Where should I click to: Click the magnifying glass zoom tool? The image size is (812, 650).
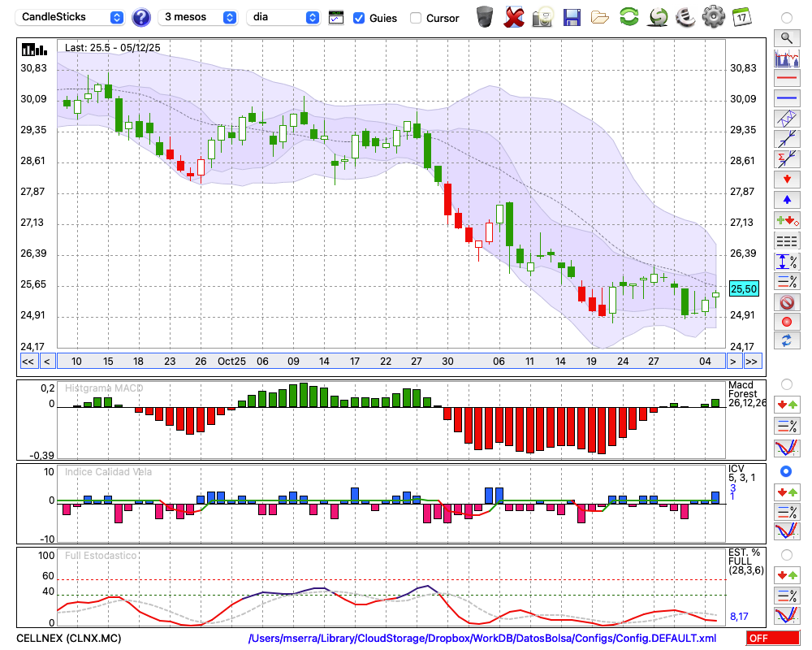pos(786,37)
